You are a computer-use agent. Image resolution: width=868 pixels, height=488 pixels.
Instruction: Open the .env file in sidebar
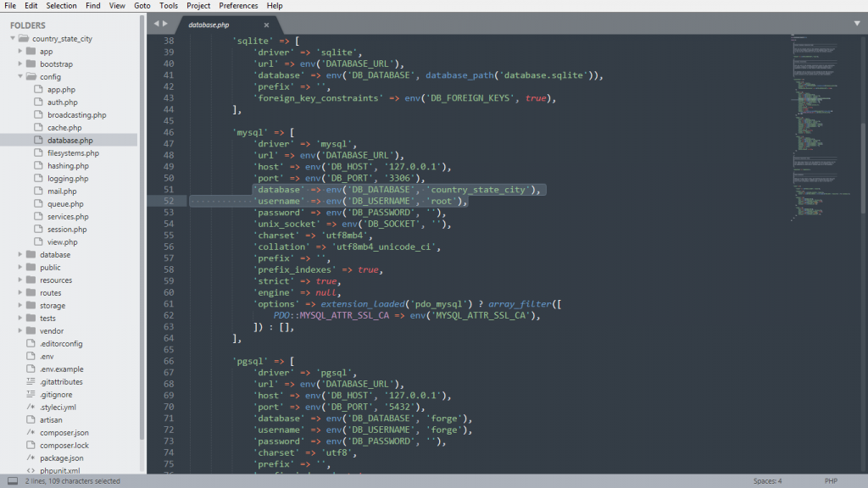point(47,356)
